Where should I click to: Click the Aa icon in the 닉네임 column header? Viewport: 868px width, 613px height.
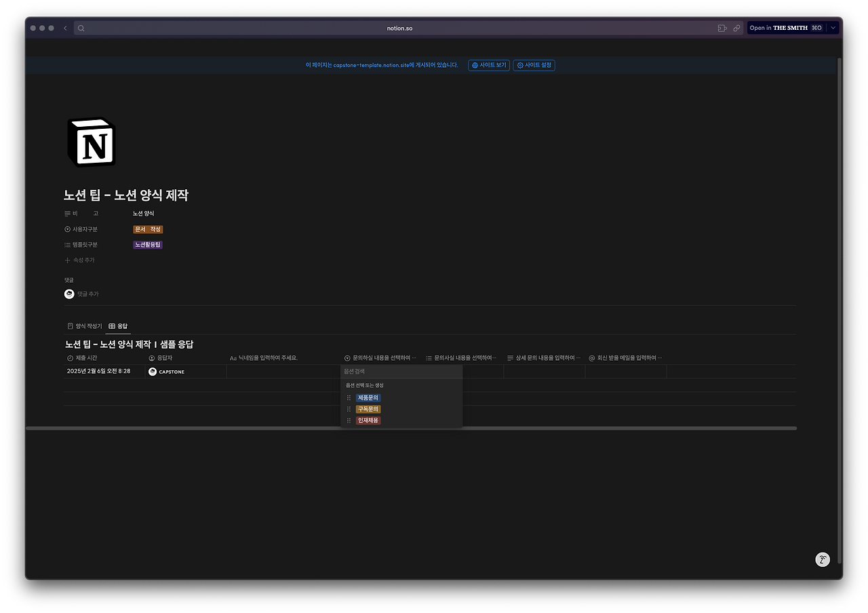click(233, 358)
